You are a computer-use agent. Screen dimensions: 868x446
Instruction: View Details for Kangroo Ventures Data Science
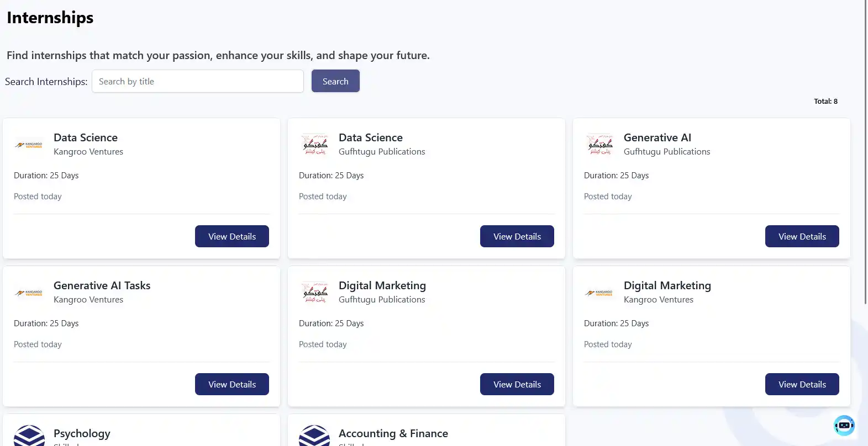[x=232, y=236]
